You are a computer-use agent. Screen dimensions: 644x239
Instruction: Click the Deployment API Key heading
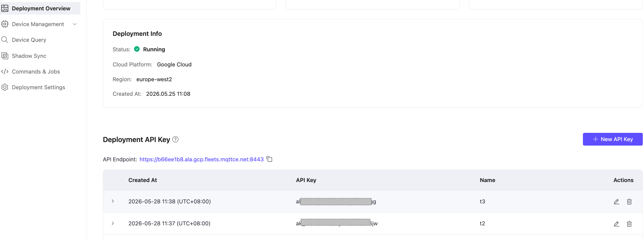click(136, 139)
